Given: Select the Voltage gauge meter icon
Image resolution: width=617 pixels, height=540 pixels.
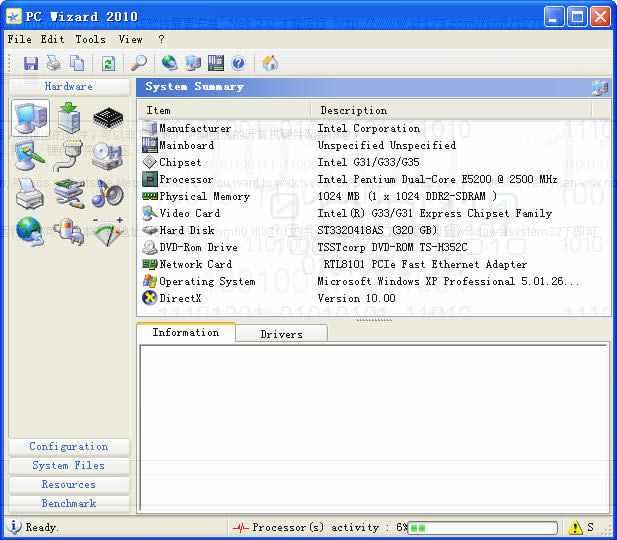Looking at the screenshot, I should (x=108, y=231).
